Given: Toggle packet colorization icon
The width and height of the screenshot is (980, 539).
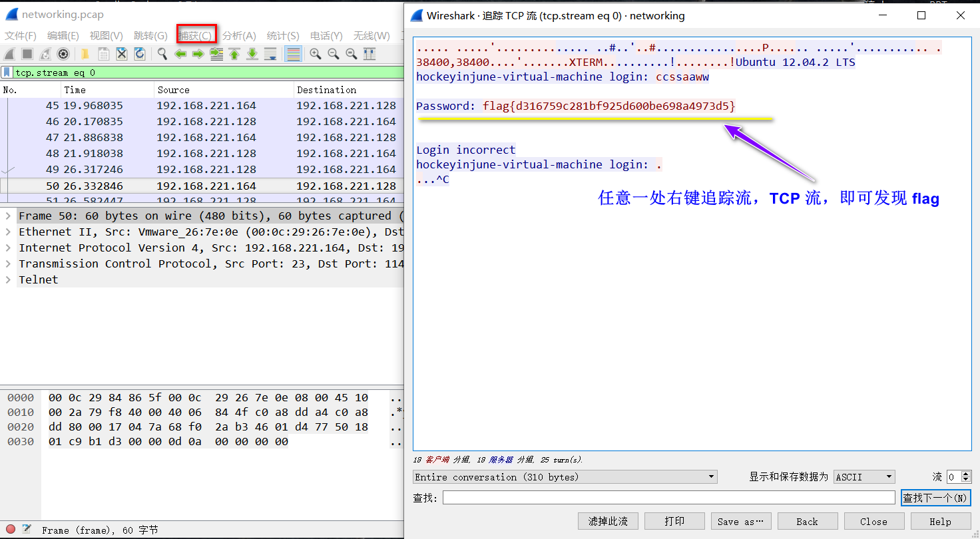Looking at the screenshot, I should pyautogui.click(x=293, y=54).
